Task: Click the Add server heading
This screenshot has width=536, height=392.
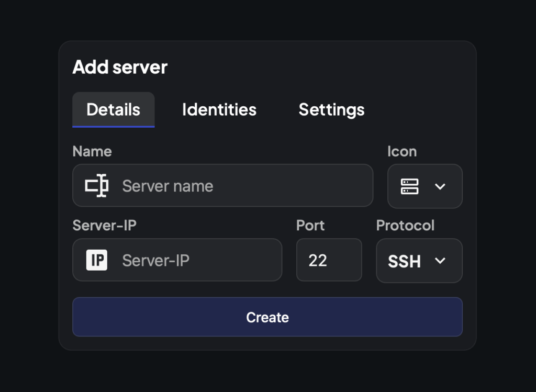Action: pos(120,67)
